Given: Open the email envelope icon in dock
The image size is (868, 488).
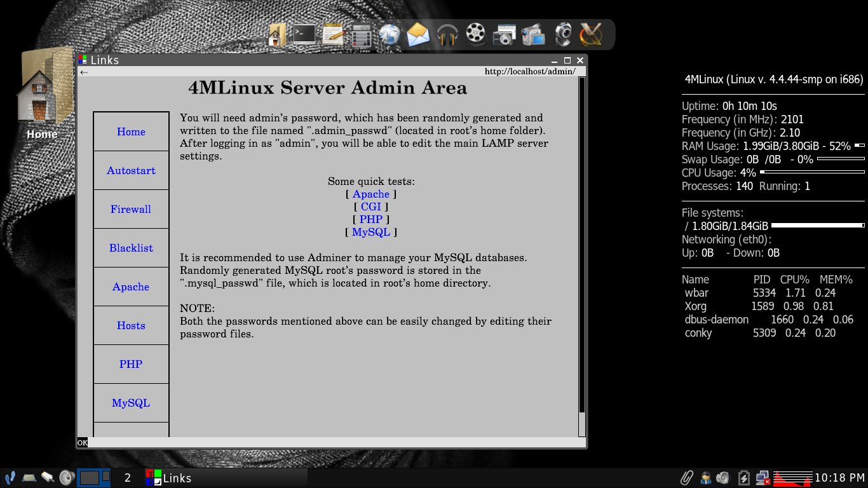Looking at the screenshot, I should pos(418,34).
